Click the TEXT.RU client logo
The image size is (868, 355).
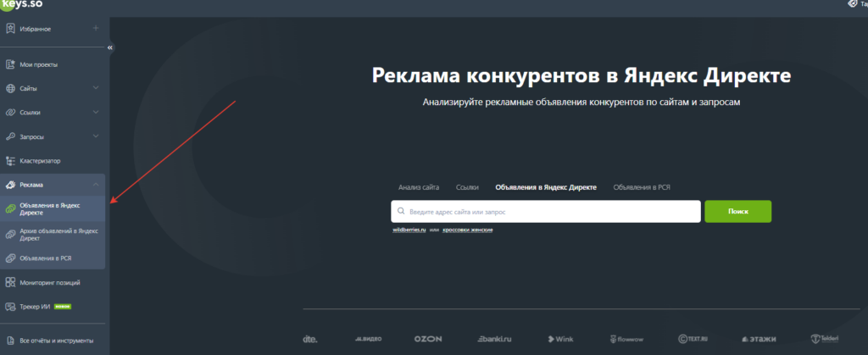693,339
